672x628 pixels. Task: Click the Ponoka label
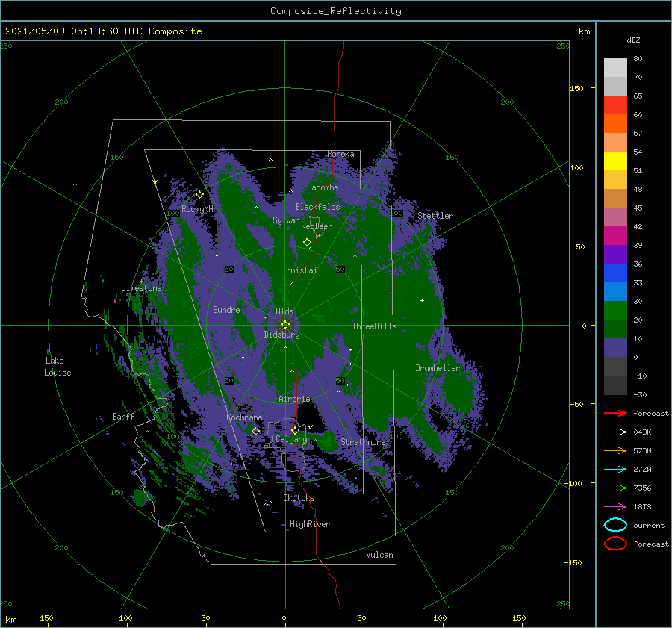coord(340,154)
